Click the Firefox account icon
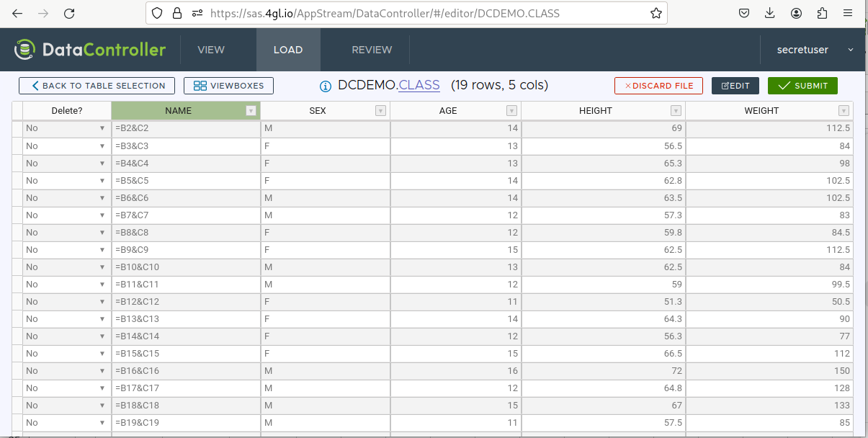 [x=796, y=14]
